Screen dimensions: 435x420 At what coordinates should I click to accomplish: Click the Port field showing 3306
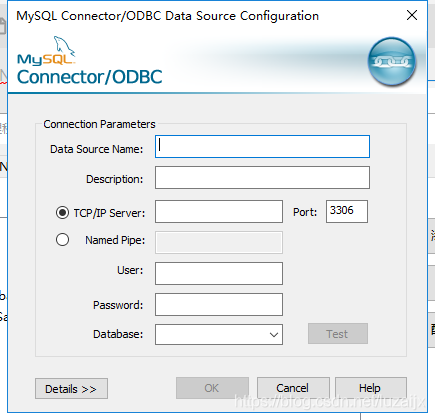tap(347, 211)
